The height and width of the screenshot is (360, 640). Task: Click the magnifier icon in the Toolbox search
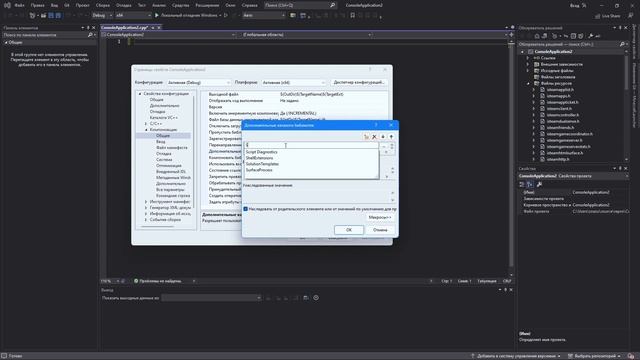90,35
